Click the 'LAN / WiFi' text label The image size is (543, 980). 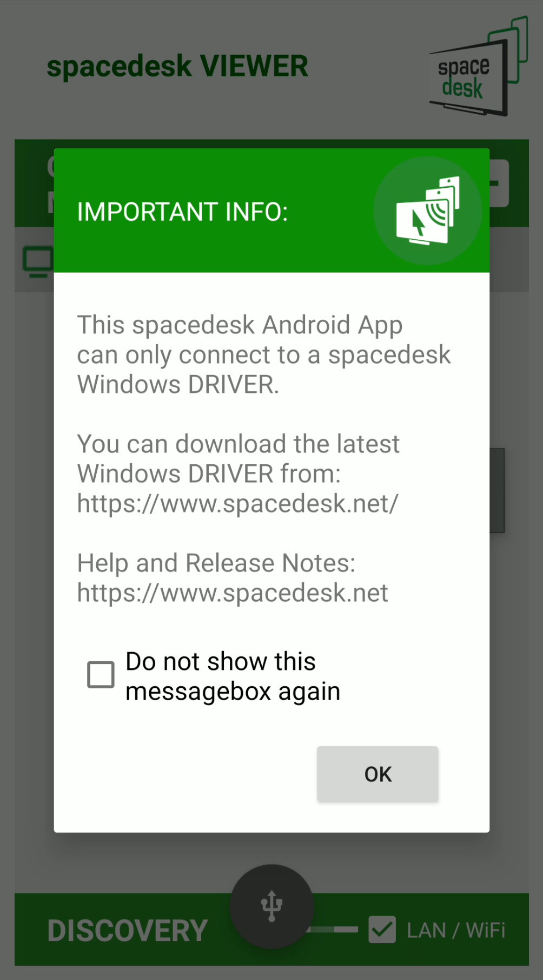tap(456, 931)
